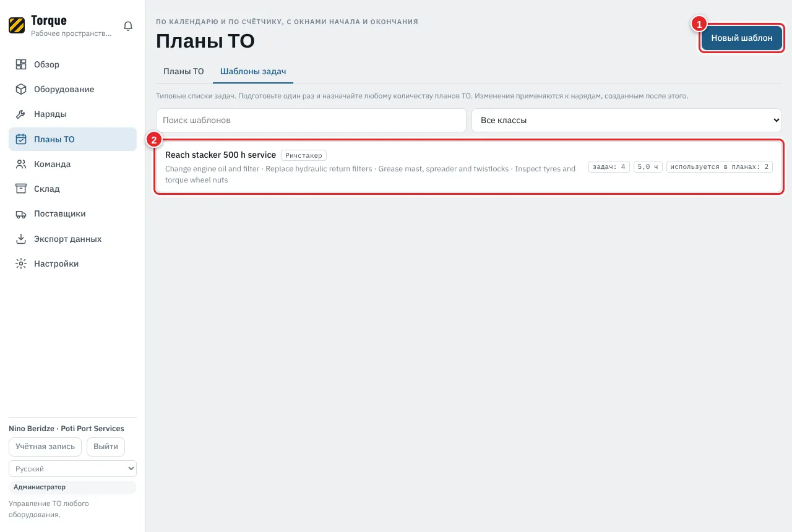The height and width of the screenshot is (532, 792).
Task: Open Обзор in sidebar
Action: pyautogui.click(x=72, y=64)
